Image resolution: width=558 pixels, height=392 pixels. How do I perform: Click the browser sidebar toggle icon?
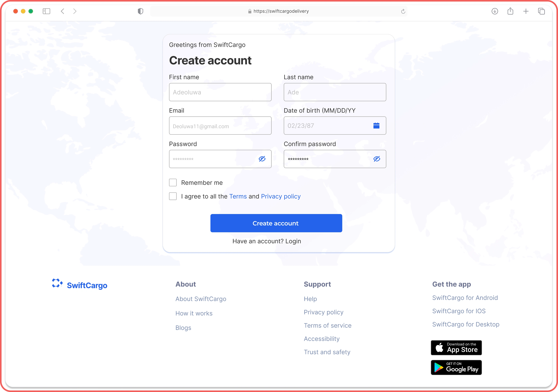coord(46,11)
